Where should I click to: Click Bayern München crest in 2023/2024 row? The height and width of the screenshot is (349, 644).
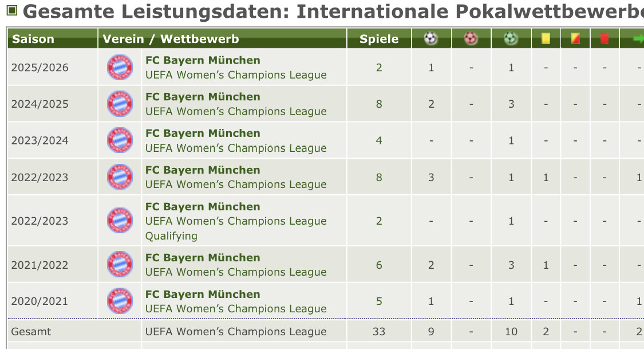(120, 140)
